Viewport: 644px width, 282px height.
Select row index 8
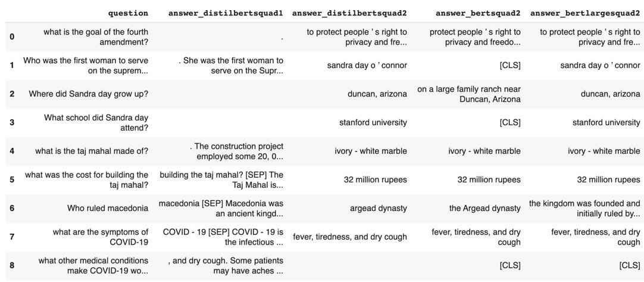(x=12, y=265)
